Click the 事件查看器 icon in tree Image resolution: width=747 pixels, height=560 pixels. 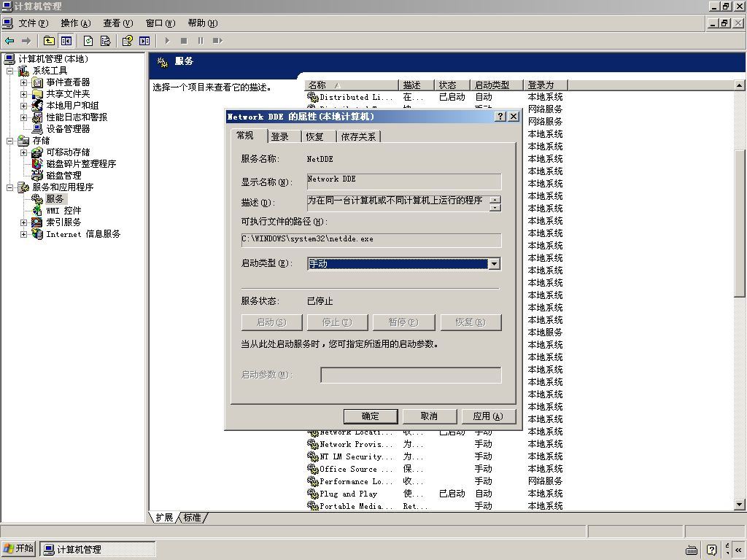point(38,82)
